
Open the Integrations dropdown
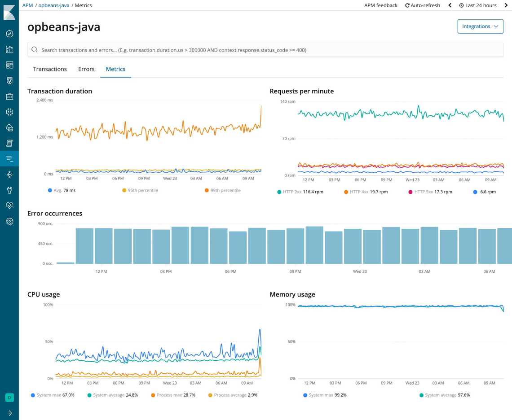point(480,26)
